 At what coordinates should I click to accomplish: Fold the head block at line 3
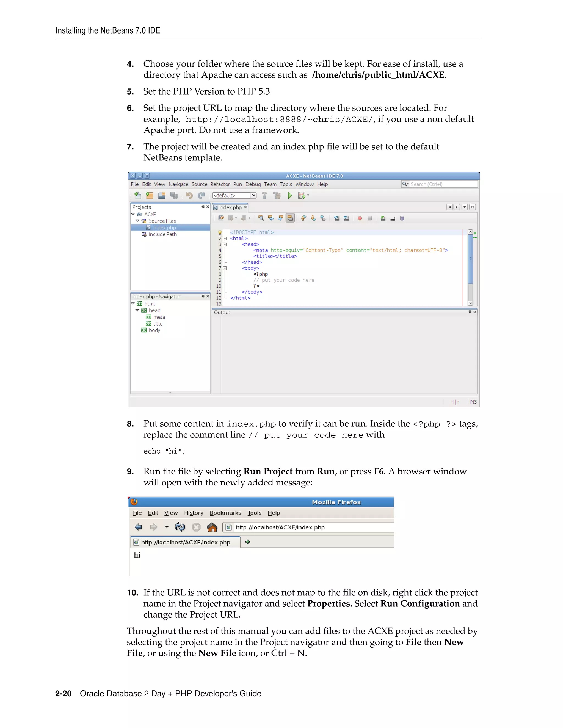(x=225, y=244)
